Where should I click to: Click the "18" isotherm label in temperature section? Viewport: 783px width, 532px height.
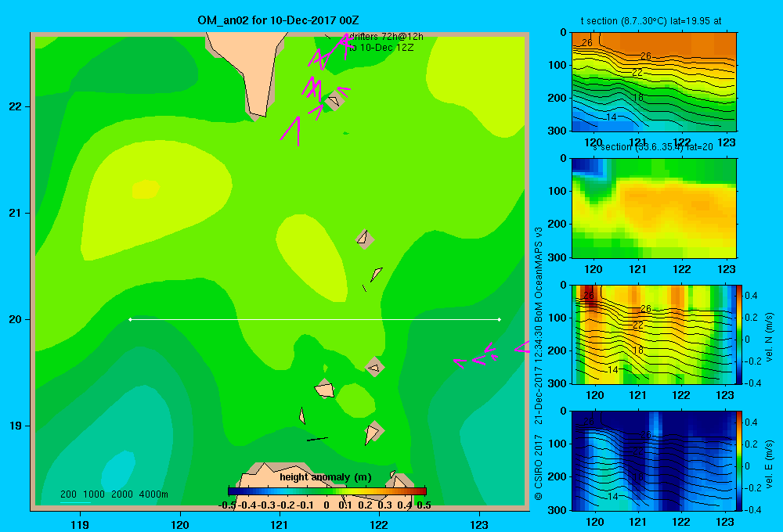(x=638, y=97)
